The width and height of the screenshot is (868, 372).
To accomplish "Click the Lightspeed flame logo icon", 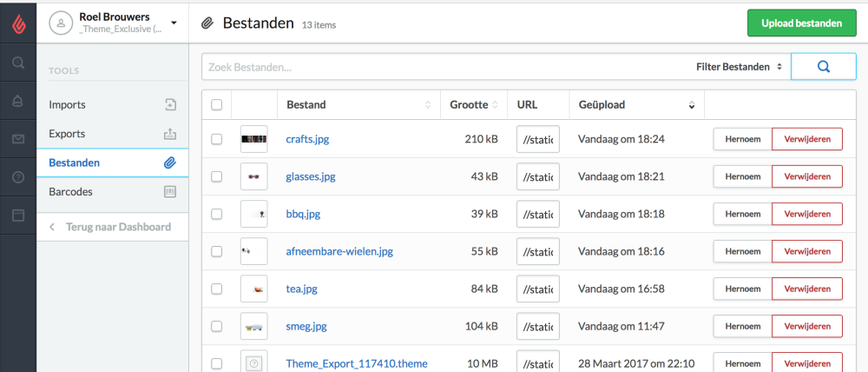I will (x=18, y=23).
